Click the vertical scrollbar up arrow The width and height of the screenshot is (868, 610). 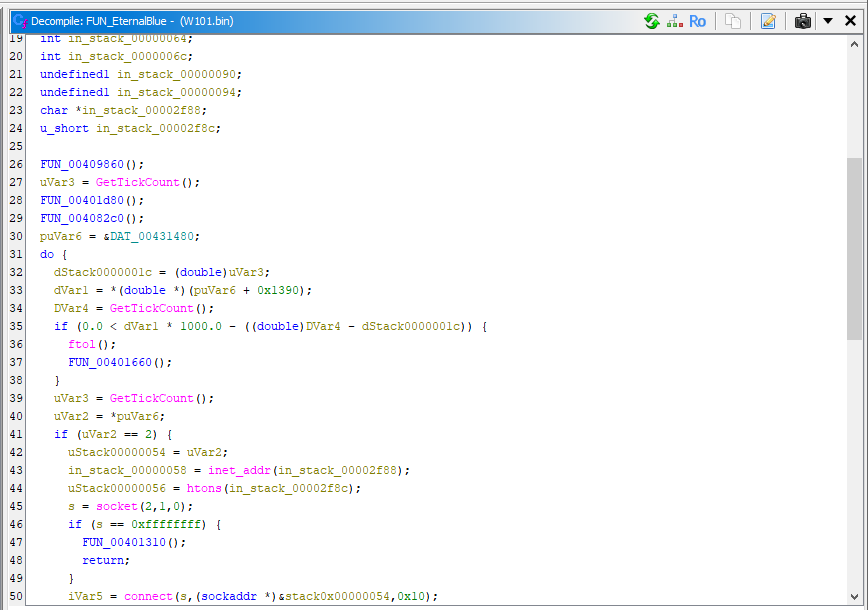854,43
